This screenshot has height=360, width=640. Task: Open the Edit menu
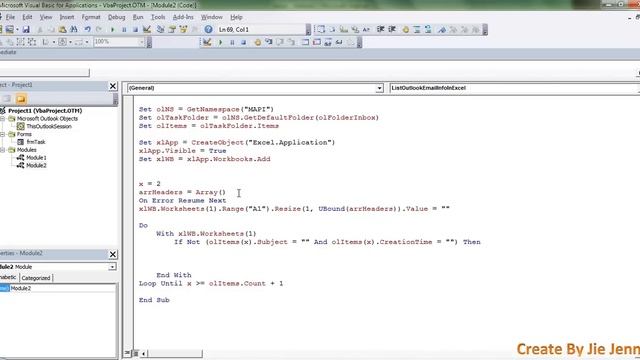(27, 17)
